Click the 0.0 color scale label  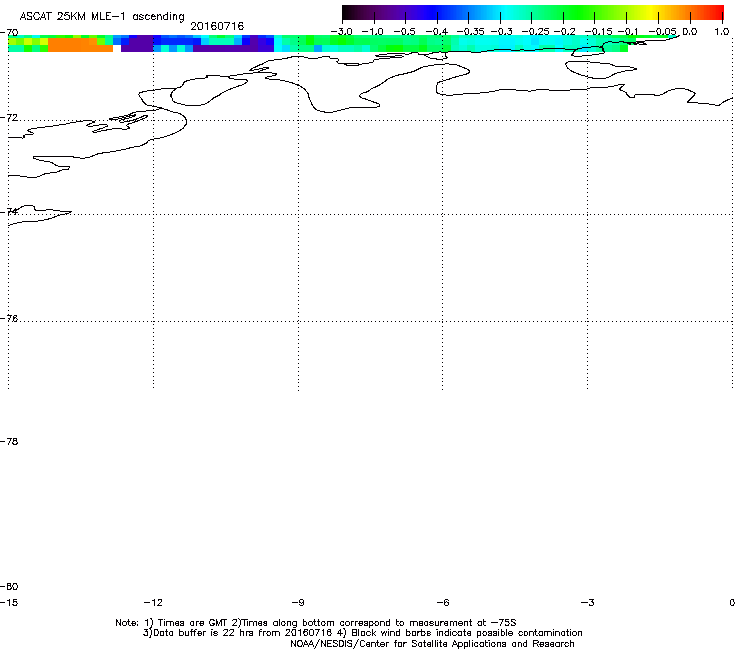click(x=690, y=32)
